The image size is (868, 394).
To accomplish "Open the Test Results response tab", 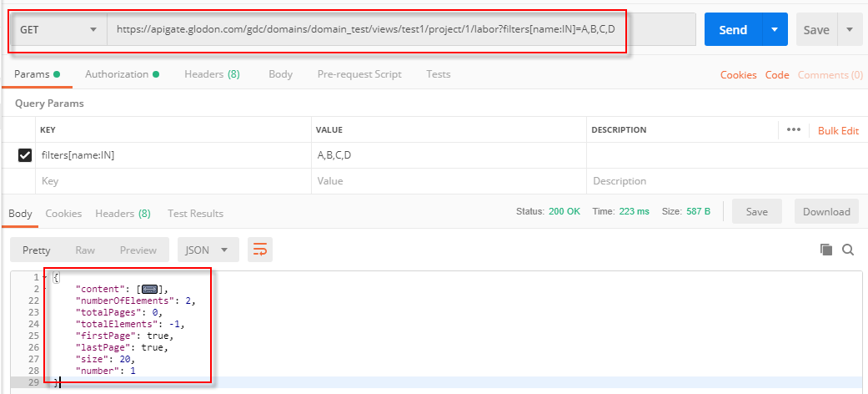I will pyautogui.click(x=195, y=214).
